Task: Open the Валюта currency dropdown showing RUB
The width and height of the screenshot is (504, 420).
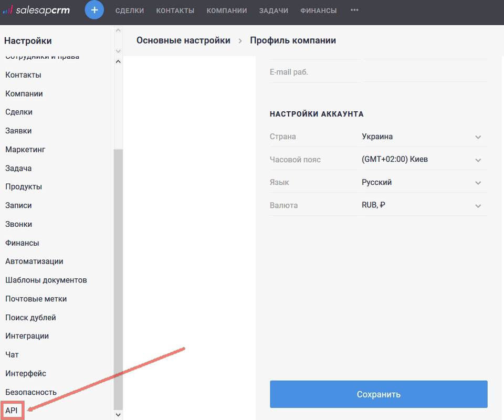Action: [478, 205]
